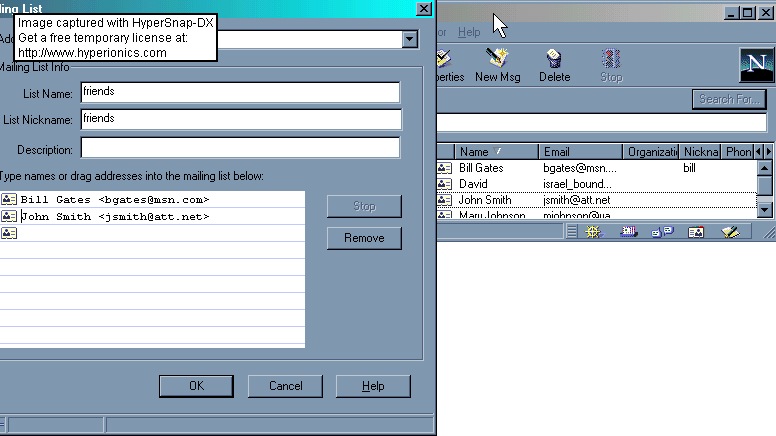Image resolution: width=776 pixels, height=436 pixels.
Task: Open the Help menu
Action: [469, 32]
